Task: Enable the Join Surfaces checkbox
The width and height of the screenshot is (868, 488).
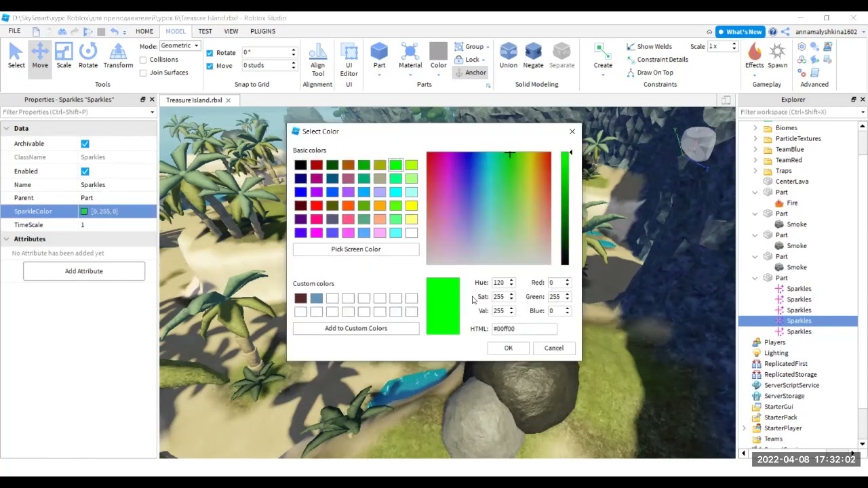Action: [143, 73]
